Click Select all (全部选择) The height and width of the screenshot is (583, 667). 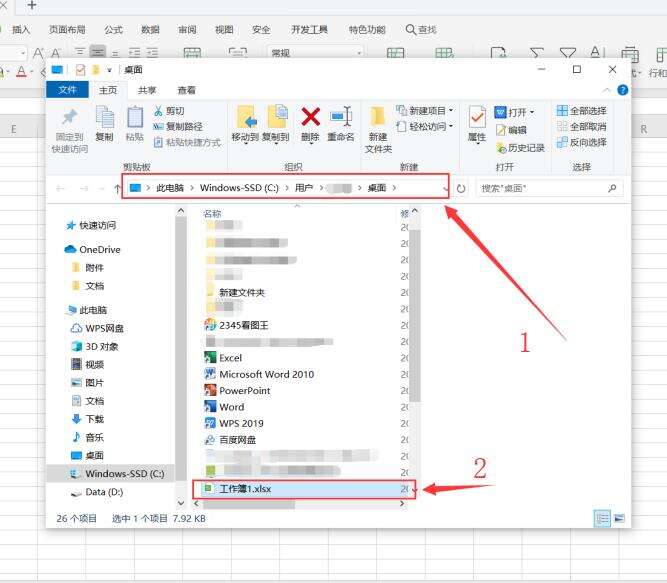point(581,111)
